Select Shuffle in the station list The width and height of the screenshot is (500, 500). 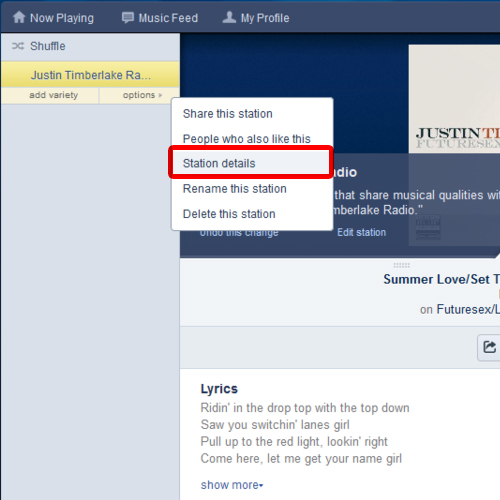[x=90, y=46]
